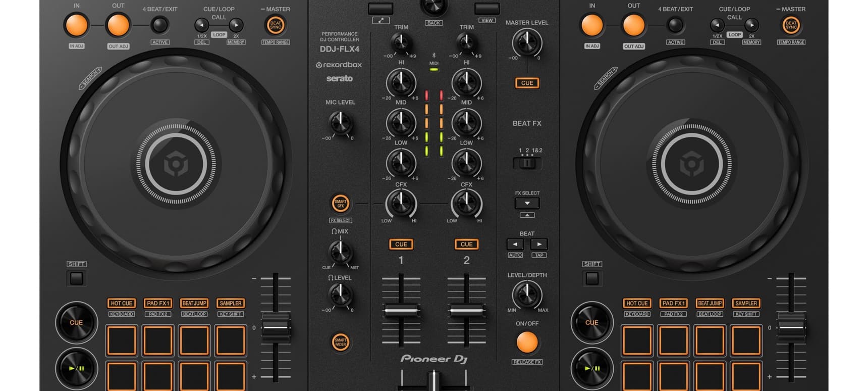This screenshot has height=391, width=868.
Task: Click the browse BACK button
Action: [433, 7]
